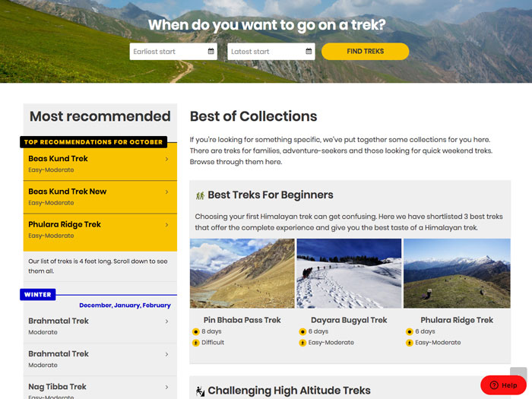Click the 6 days icon under Dayara Bugyal Trek
This screenshot has height=399, width=532.
[x=302, y=331]
